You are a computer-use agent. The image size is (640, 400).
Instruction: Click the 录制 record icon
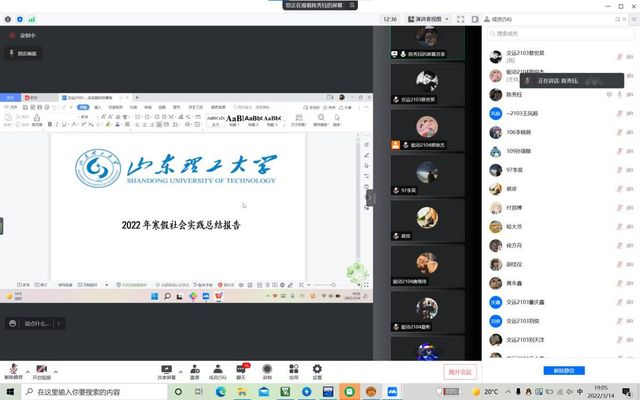click(267, 368)
